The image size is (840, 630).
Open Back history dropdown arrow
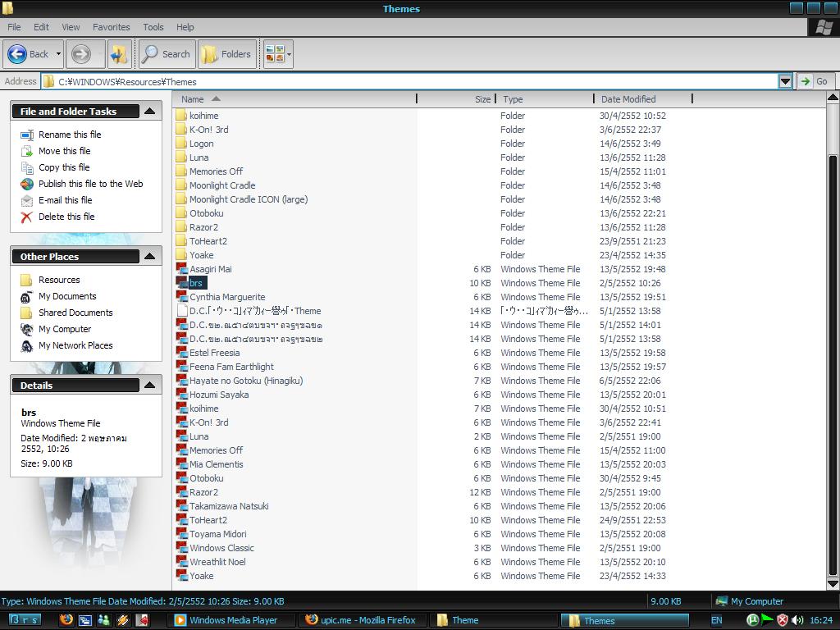59,54
